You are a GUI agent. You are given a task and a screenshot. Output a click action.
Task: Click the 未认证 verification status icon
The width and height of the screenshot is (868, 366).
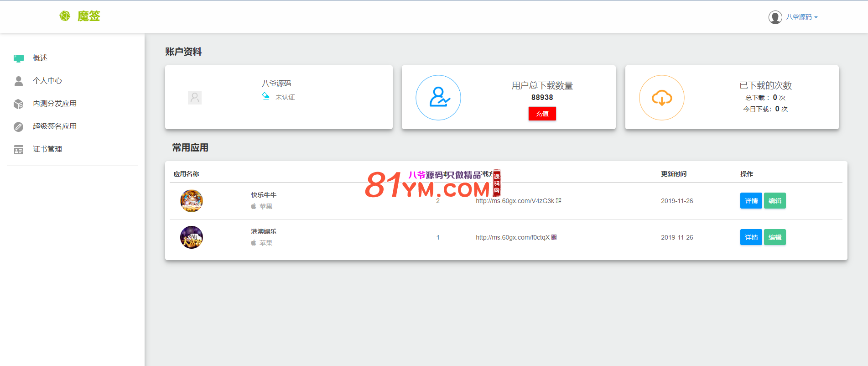(265, 96)
